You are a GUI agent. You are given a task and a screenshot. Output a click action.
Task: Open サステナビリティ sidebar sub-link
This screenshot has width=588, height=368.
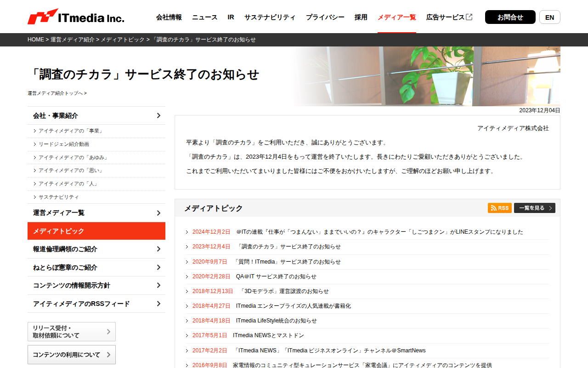click(x=59, y=197)
